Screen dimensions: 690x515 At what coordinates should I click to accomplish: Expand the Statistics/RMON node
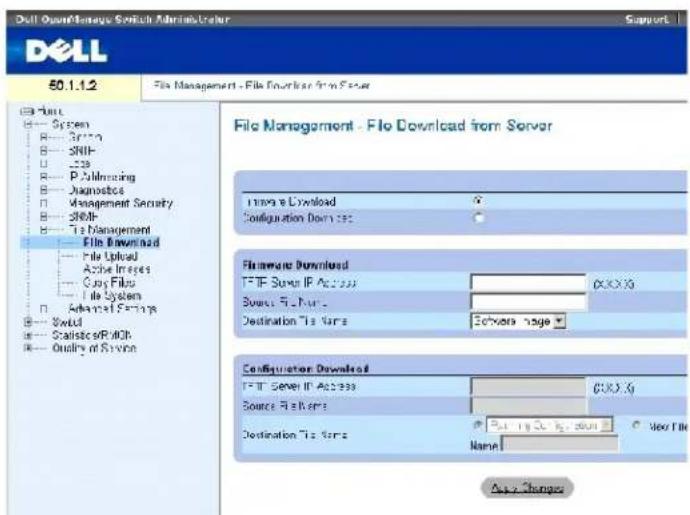tap(29, 335)
